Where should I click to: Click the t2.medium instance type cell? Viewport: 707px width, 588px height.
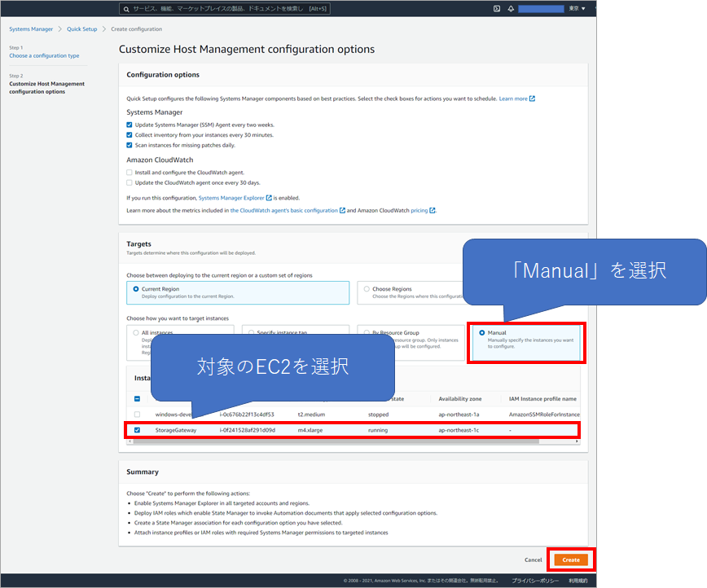[x=312, y=415]
